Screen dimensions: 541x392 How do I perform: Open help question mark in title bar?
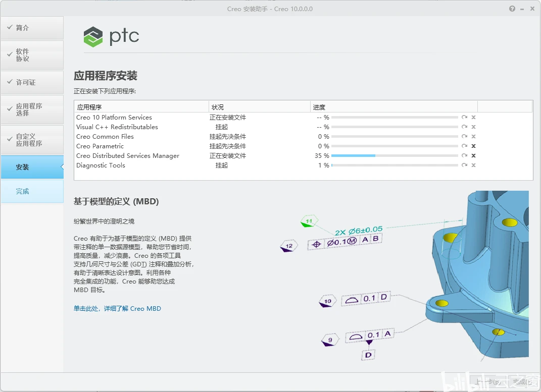click(512, 9)
